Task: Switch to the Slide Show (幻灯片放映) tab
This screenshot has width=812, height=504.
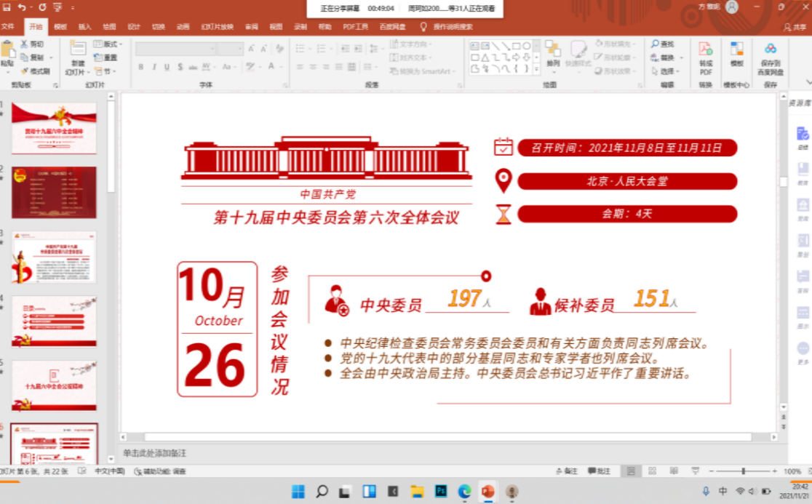Action: coord(217,27)
